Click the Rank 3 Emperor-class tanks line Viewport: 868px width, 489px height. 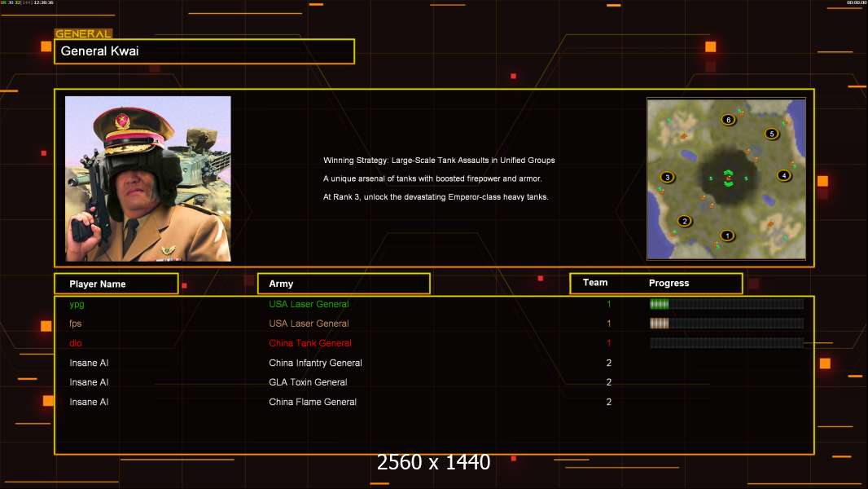coord(436,196)
